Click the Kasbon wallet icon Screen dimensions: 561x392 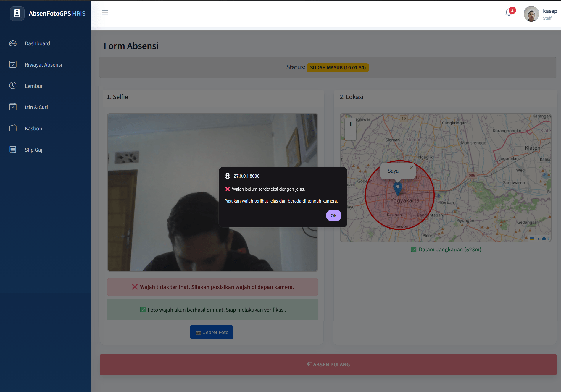click(x=13, y=128)
